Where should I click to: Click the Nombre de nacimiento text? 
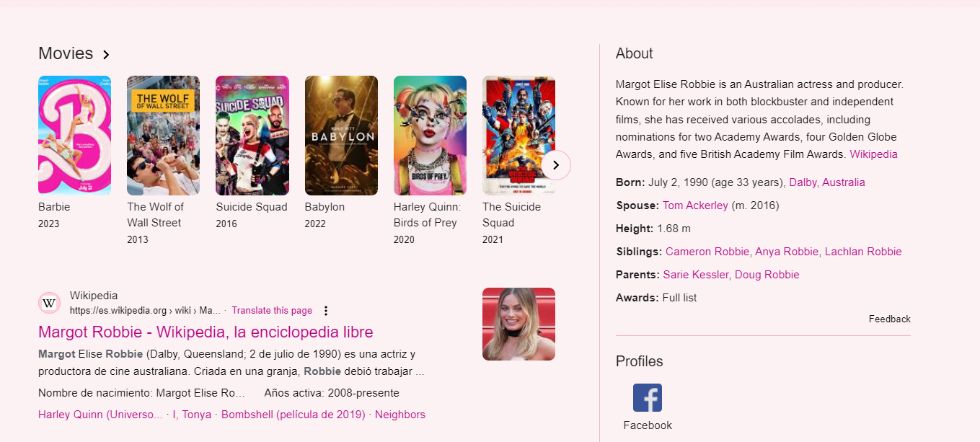[x=142, y=393]
